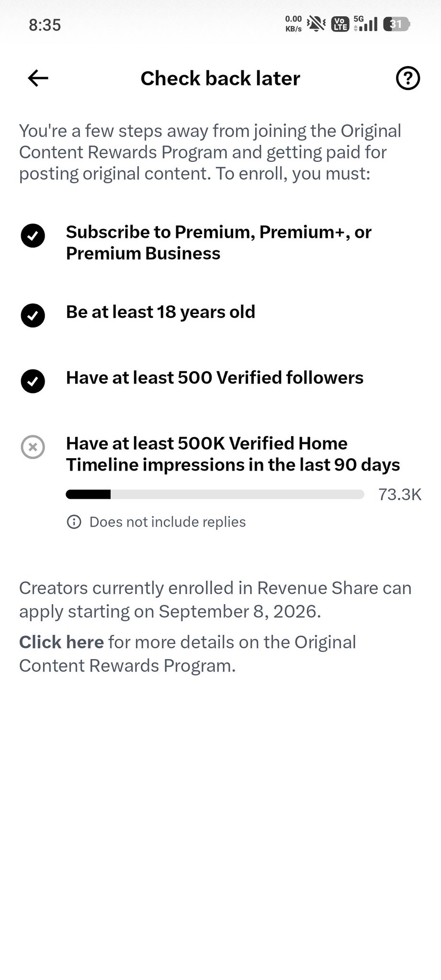Tap 'Subscribe to Premium, Premium+, or Premium Business' text
441x980 pixels.
tap(219, 243)
